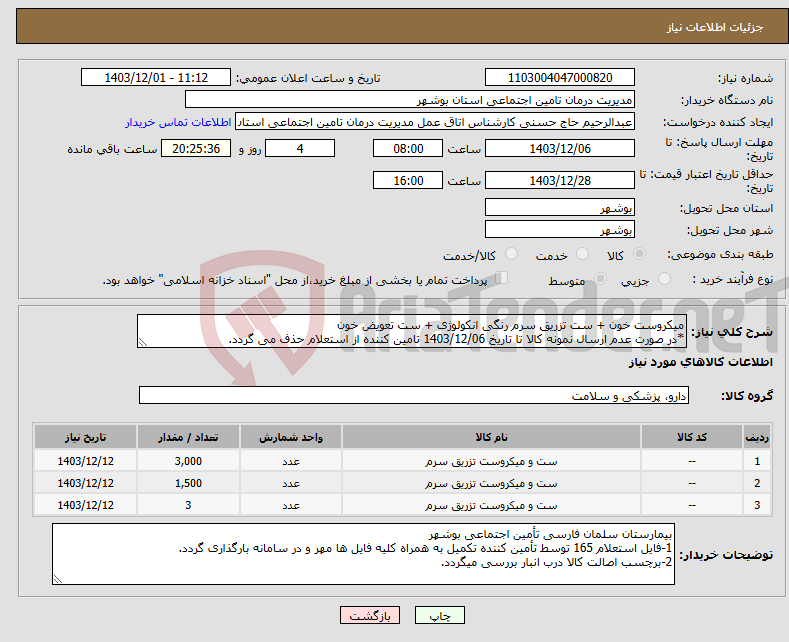Click remaining days field showing 4
The image size is (789, 642).
click(300, 148)
